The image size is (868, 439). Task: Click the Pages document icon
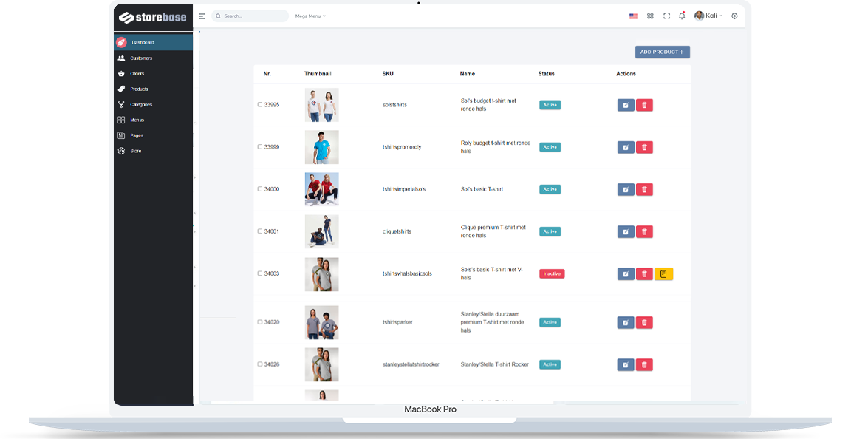pyautogui.click(x=121, y=135)
